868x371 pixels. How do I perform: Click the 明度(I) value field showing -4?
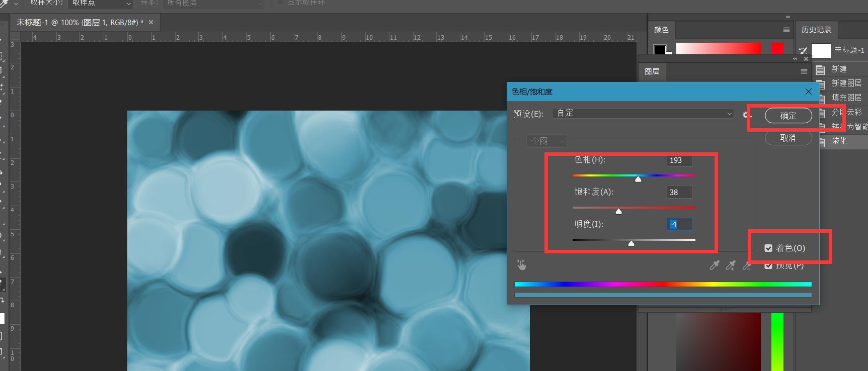pos(679,224)
